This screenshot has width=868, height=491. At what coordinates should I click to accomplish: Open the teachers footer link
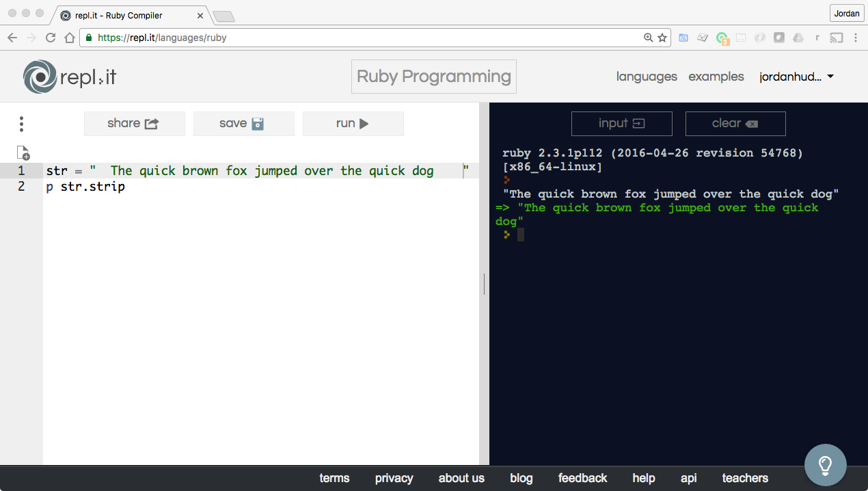[745, 478]
